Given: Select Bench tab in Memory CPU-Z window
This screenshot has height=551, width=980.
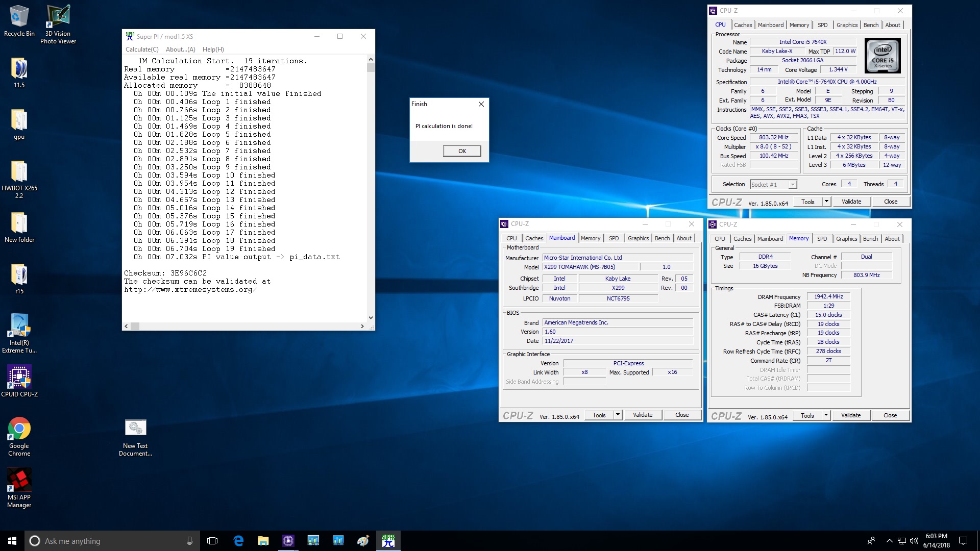Looking at the screenshot, I should point(871,239).
